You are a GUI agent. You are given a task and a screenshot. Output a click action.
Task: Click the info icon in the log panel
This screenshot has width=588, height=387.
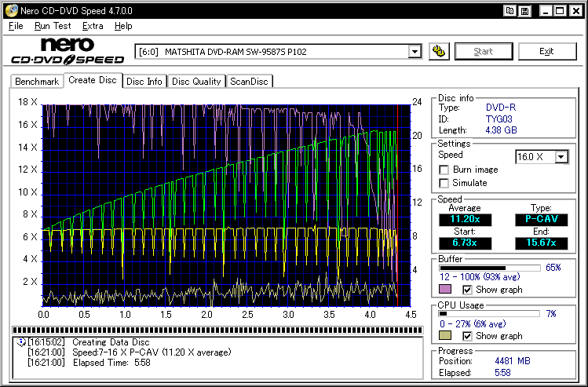tap(21, 342)
